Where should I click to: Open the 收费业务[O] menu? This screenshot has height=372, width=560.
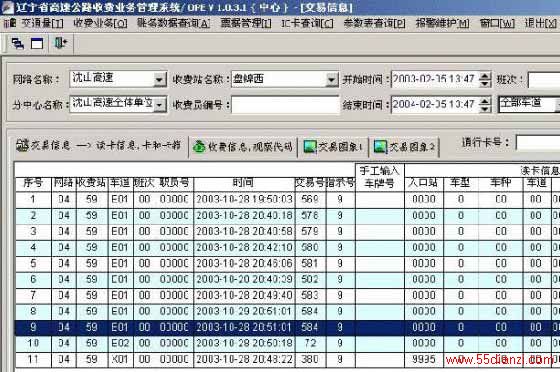(x=100, y=24)
